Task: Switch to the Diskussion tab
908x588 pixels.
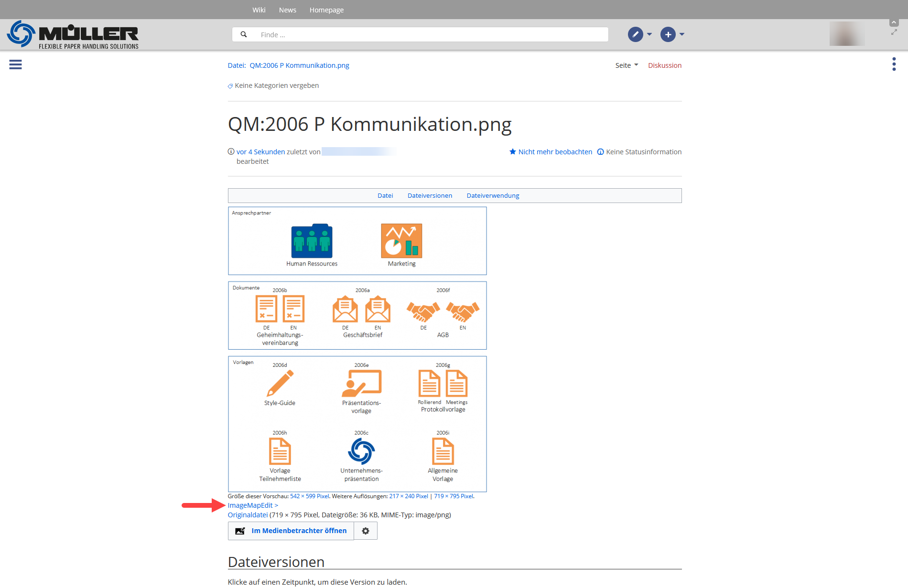Action: pyautogui.click(x=664, y=65)
